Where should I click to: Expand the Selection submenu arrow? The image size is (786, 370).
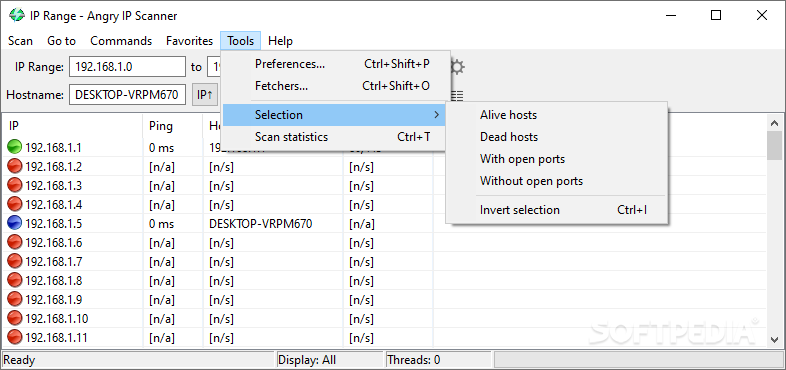[x=437, y=115]
